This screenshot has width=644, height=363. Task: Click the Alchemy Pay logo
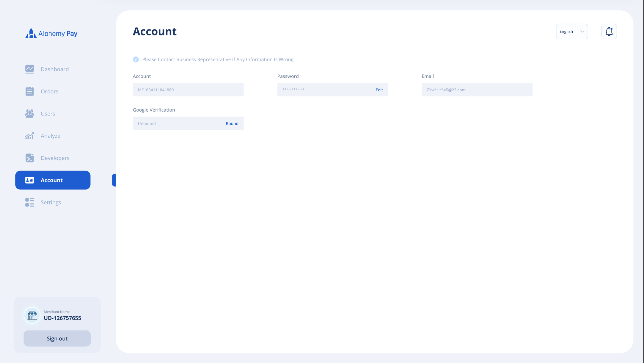point(51,33)
